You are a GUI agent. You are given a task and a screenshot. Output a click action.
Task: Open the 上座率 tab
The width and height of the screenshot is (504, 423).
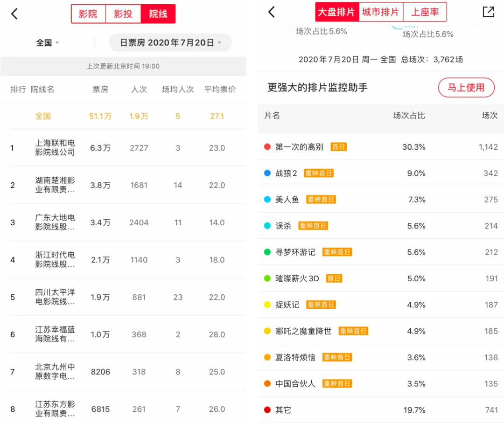coord(425,12)
